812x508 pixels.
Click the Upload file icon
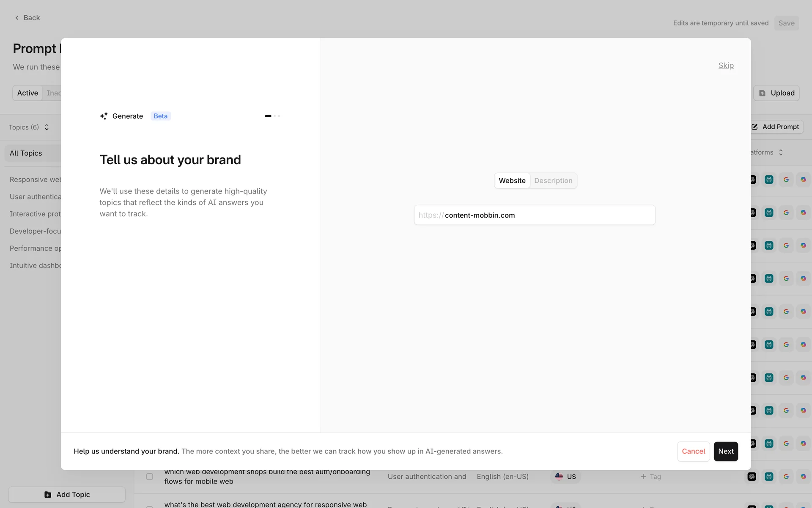(762, 93)
